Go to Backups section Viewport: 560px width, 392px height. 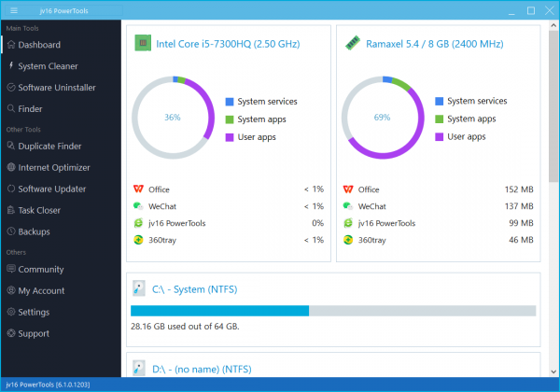click(x=61, y=231)
